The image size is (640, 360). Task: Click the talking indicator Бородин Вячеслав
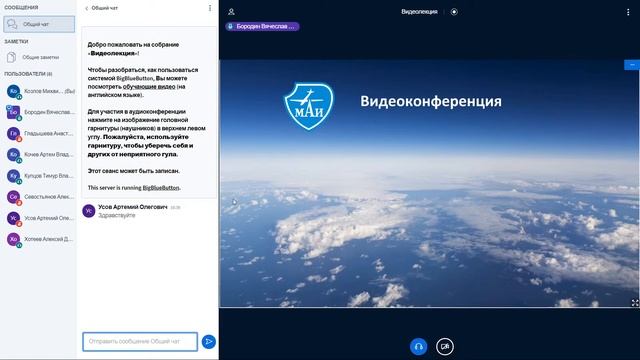(262, 27)
